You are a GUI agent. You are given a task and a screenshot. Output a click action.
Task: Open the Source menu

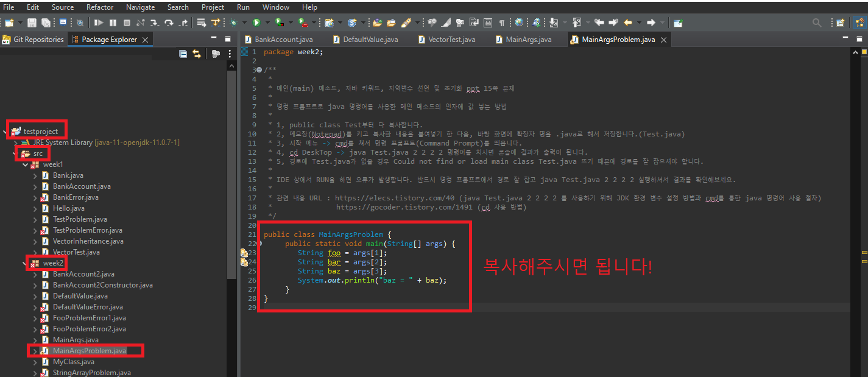coord(63,7)
